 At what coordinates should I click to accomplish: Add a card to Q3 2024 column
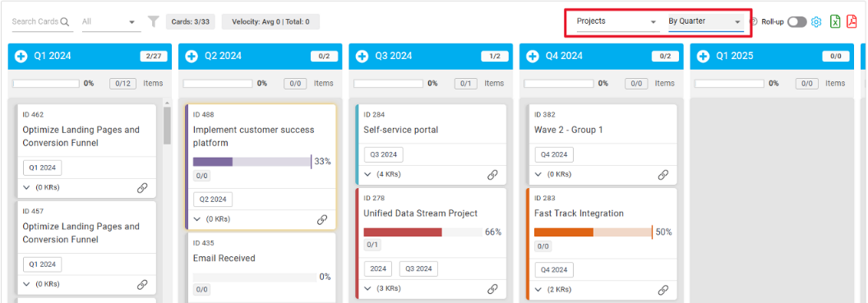[362, 56]
